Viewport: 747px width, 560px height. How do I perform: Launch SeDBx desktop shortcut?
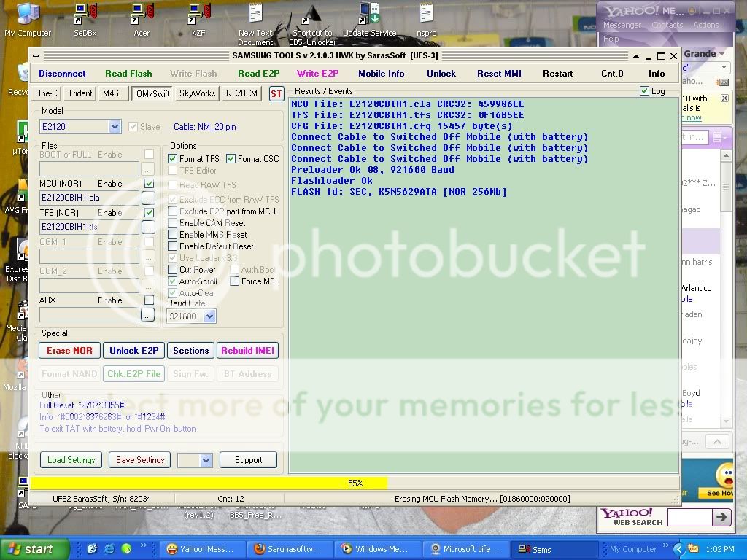85,19
